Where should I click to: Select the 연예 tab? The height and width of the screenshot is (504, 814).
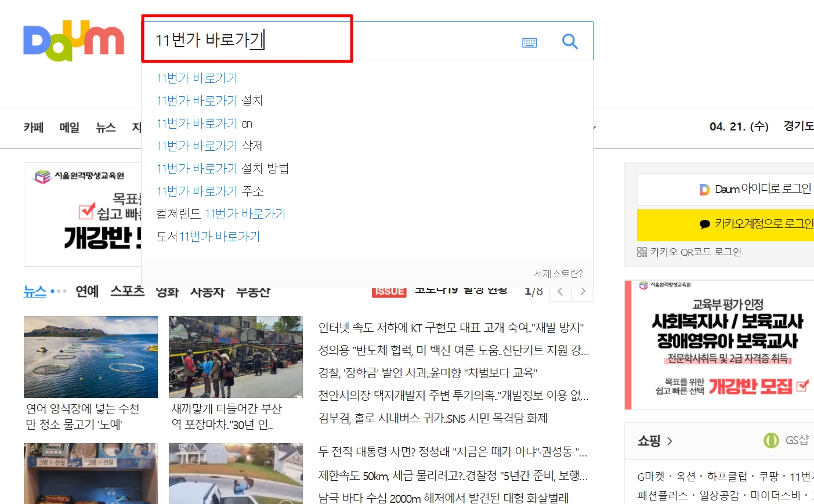87,291
